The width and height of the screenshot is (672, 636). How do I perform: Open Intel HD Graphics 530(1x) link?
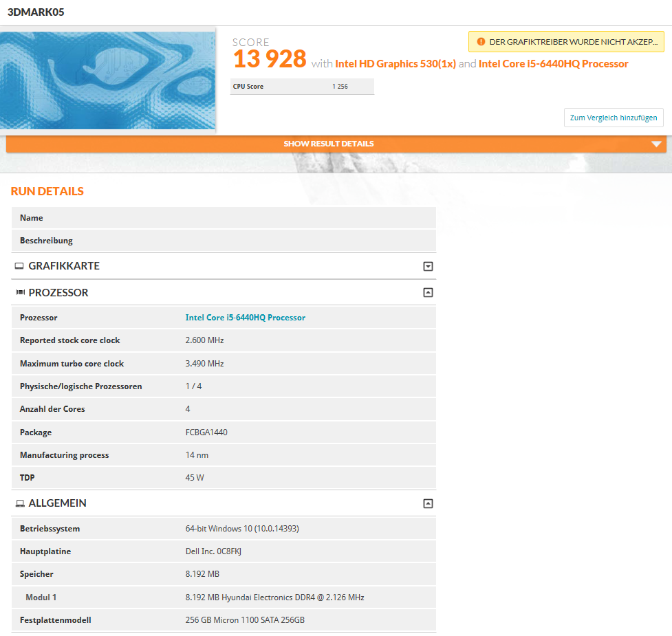click(395, 64)
